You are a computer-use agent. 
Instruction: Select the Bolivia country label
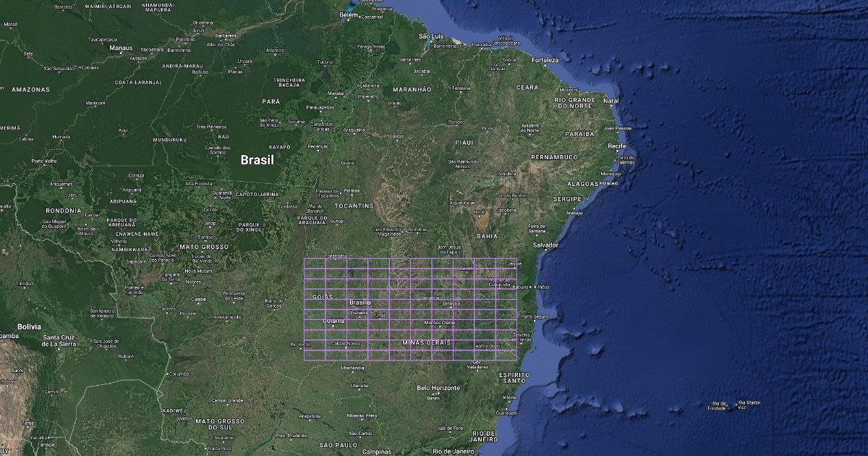click(x=29, y=326)
